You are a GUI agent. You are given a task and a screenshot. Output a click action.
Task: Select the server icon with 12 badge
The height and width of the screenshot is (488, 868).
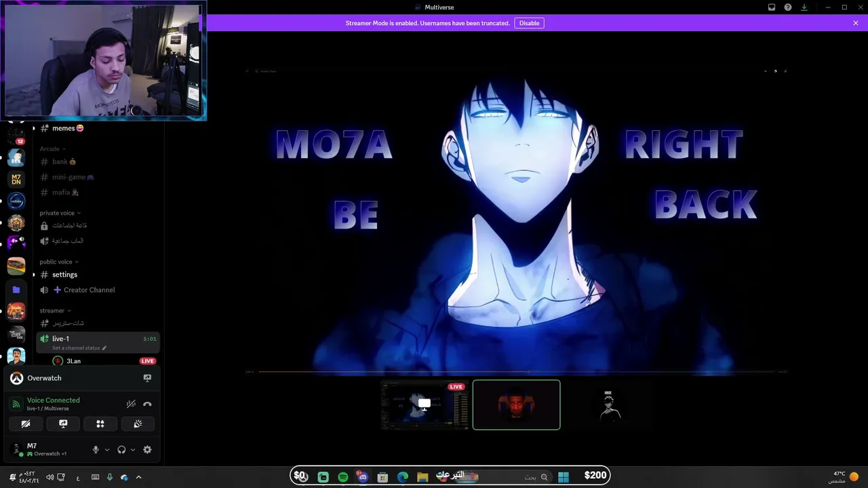[16, 136]
